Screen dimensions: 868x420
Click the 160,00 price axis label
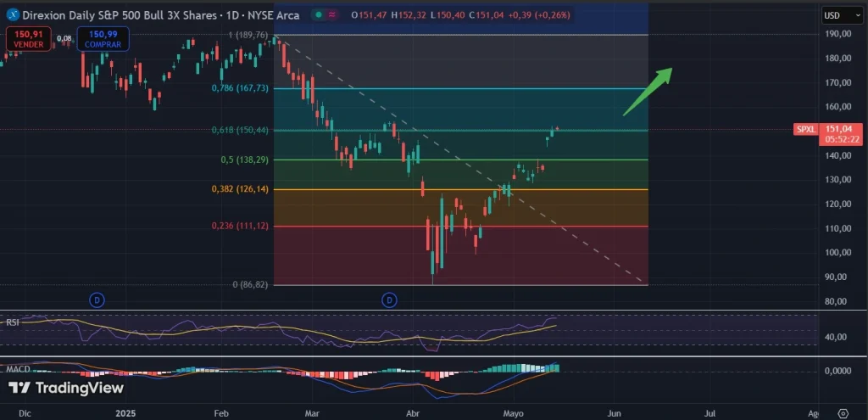tap(837, 106)
